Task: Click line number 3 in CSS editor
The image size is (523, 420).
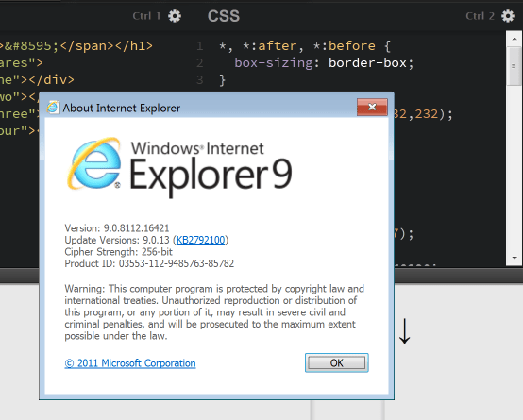Action: coord(200,79)
